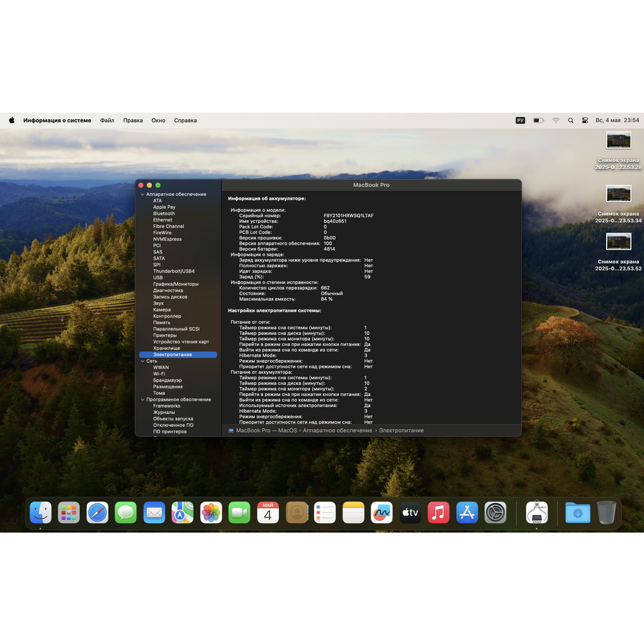Click the cycle count value 662

click(x=325, y=288)
